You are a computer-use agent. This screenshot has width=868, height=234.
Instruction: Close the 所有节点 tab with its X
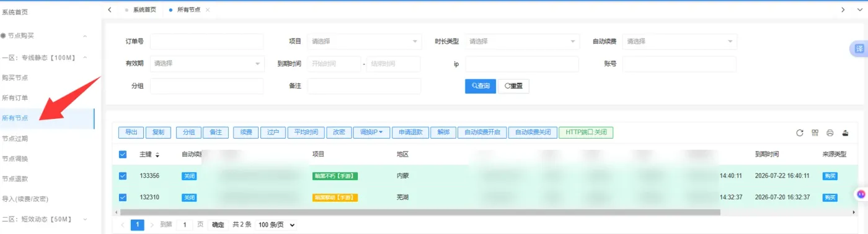click(208, 10)
